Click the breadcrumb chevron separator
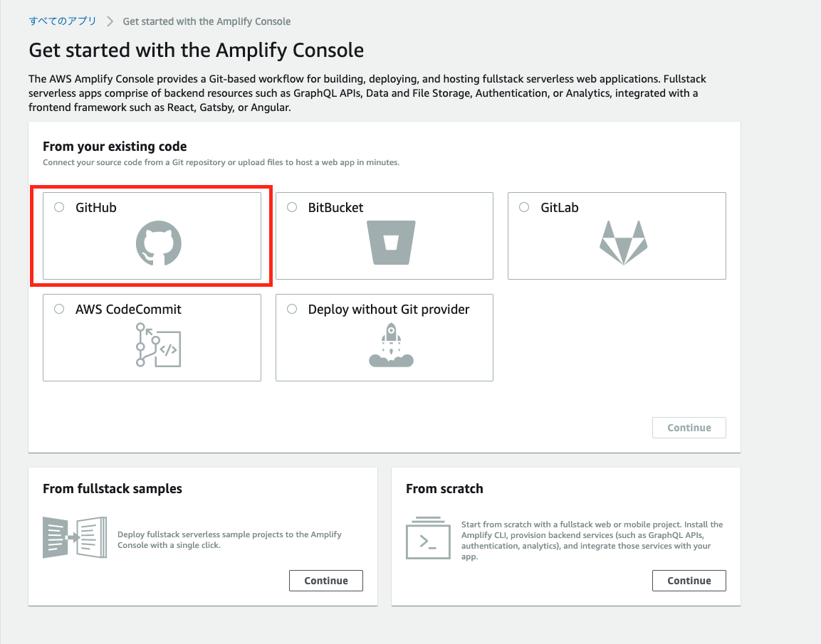 110,21
